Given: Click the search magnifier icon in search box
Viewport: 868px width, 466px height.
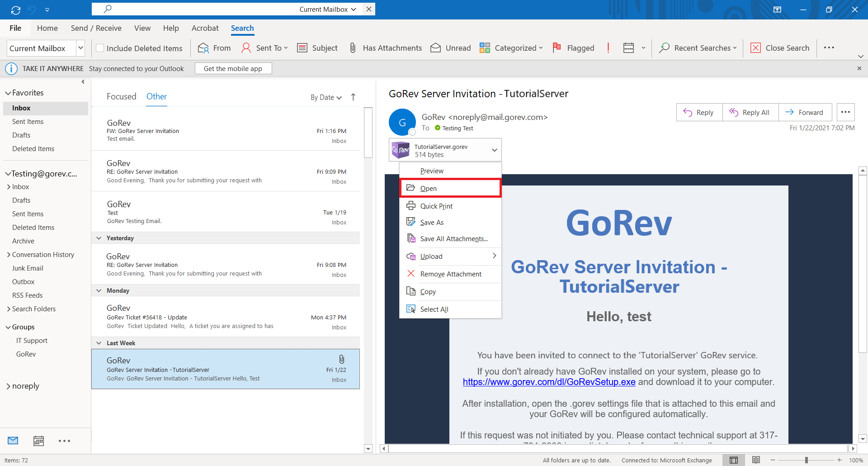Looking at the screenshot, I should click(108, 9).
